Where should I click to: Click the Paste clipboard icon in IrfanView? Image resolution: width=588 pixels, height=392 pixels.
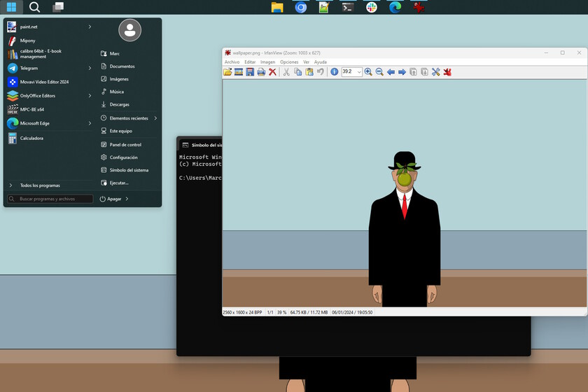(x=309, y=72)
